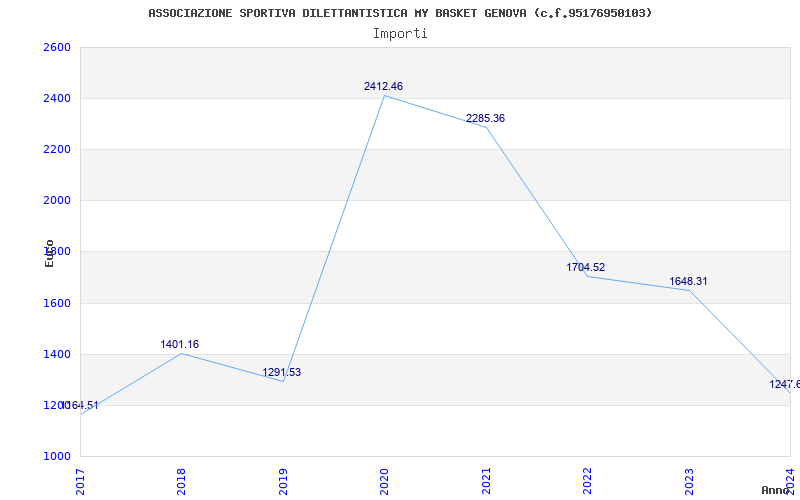Screen dimensions: 800x500
Task: Click the 2023 x-axis year label
Action: 689,482
